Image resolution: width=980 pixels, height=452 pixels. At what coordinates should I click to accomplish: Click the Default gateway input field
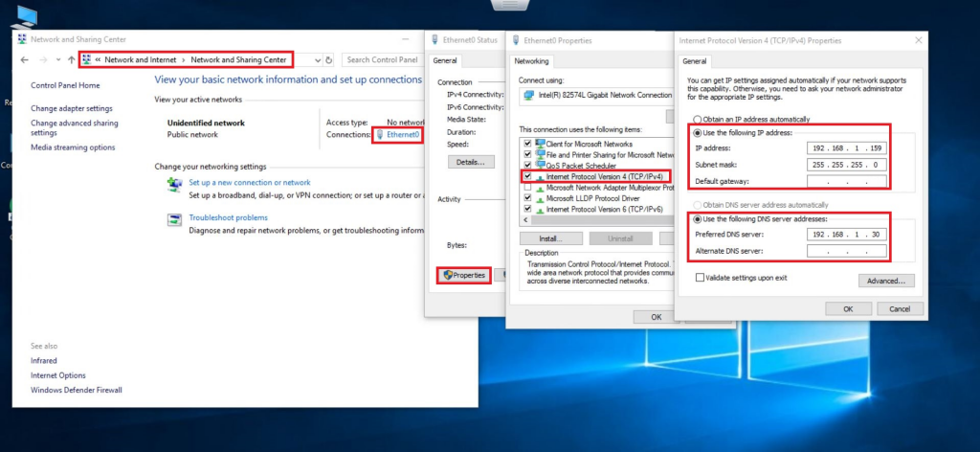click(x=846, y=181)
